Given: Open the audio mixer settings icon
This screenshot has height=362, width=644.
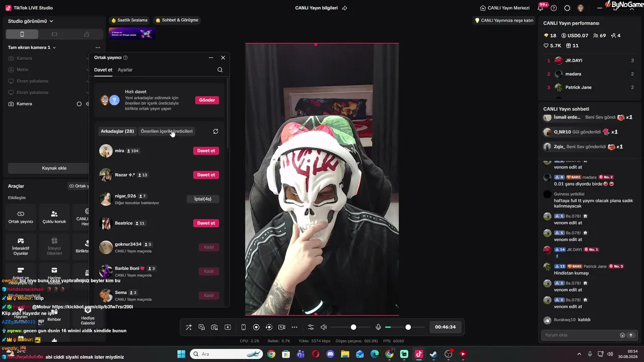Looking at the screenshot, I should 311,327.
